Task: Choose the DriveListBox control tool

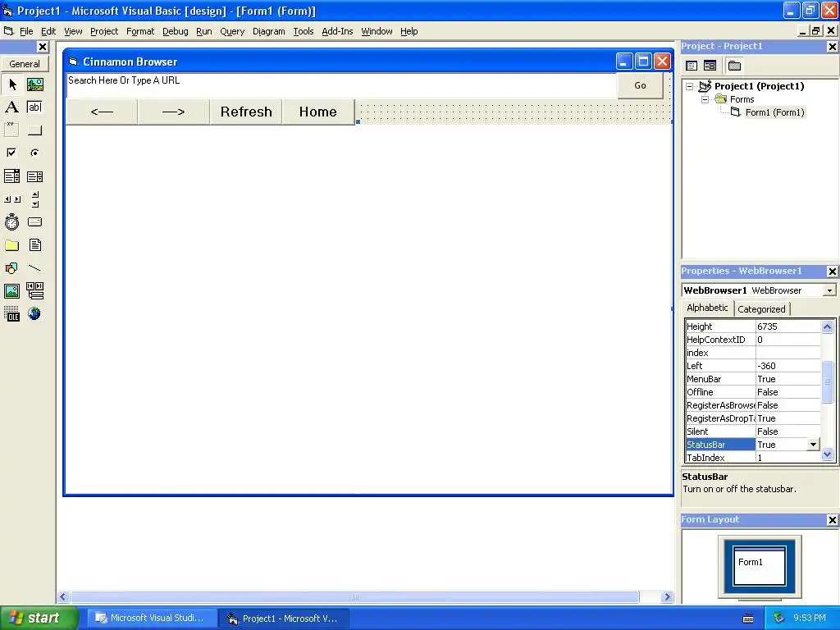Action: 34,221
